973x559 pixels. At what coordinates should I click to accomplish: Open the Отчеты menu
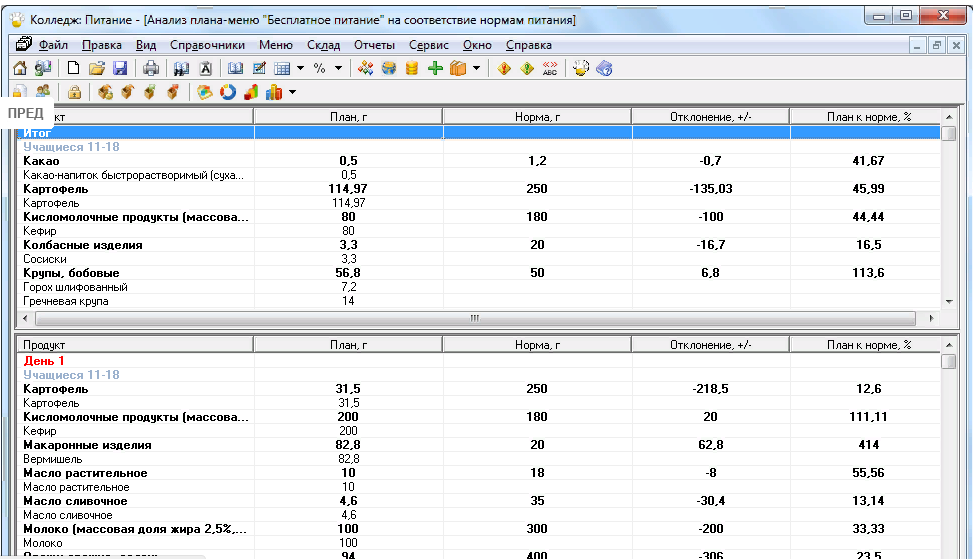[x=374, y=45]
